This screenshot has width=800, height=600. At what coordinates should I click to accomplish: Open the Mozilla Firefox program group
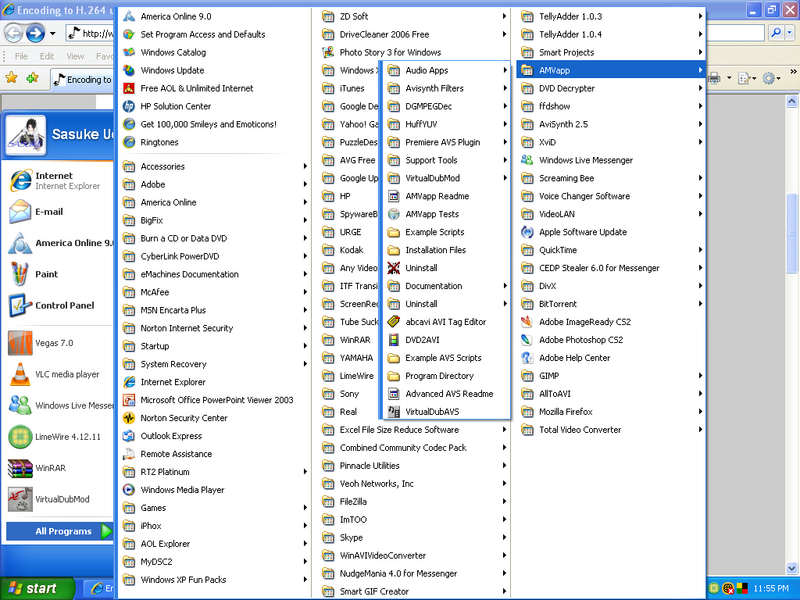point(611,412)
